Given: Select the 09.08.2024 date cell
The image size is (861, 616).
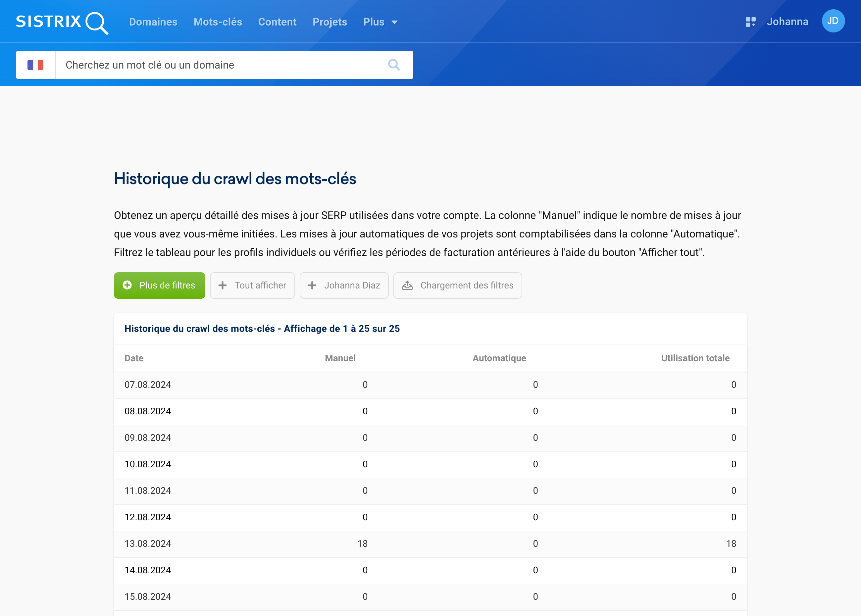Looking at the screenshot, I should (x=148, y=438).
